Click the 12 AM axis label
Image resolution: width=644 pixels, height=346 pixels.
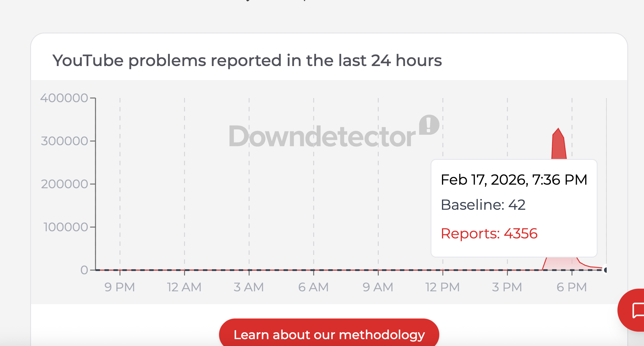184,287
